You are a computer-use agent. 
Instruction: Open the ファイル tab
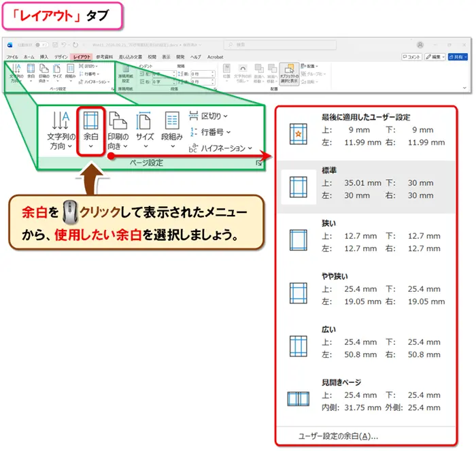pyautogui.click(x=12, y=57)
